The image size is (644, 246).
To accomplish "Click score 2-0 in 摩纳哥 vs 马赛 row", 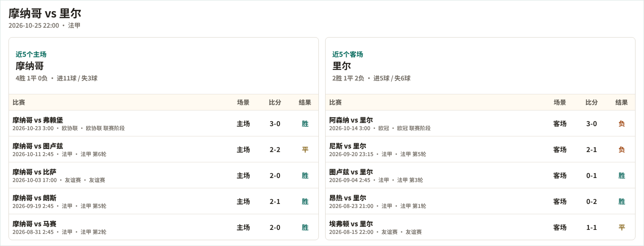I will (275, 227).
